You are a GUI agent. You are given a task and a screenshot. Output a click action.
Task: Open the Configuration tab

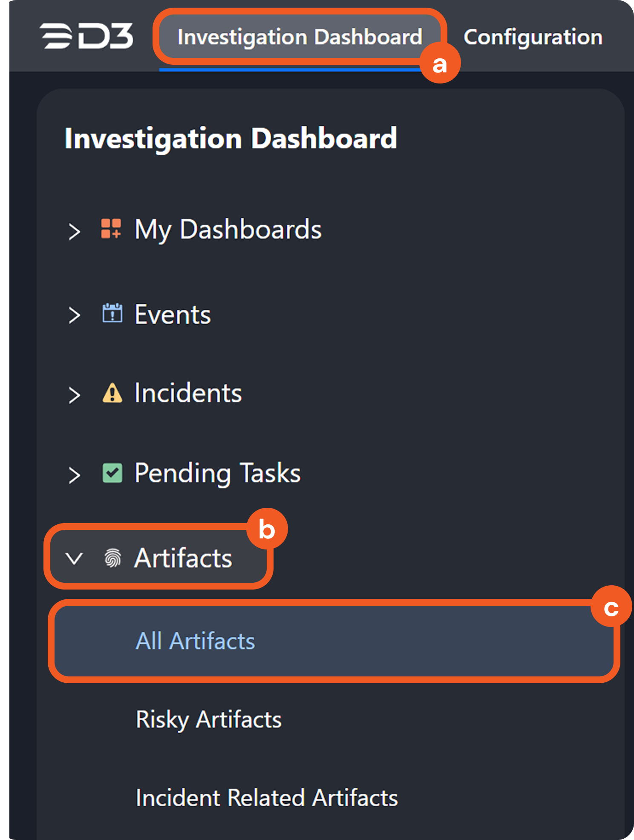(x=533, y=37)
